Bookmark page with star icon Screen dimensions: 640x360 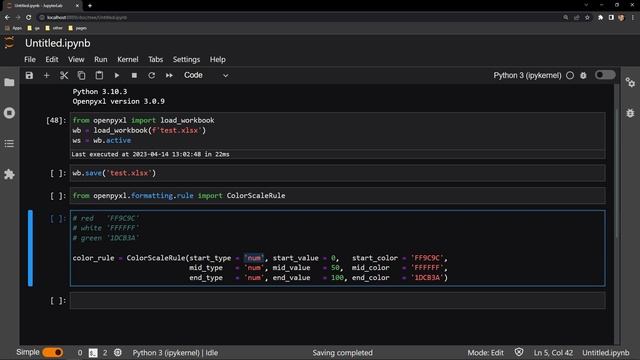[x=587, y=18]
